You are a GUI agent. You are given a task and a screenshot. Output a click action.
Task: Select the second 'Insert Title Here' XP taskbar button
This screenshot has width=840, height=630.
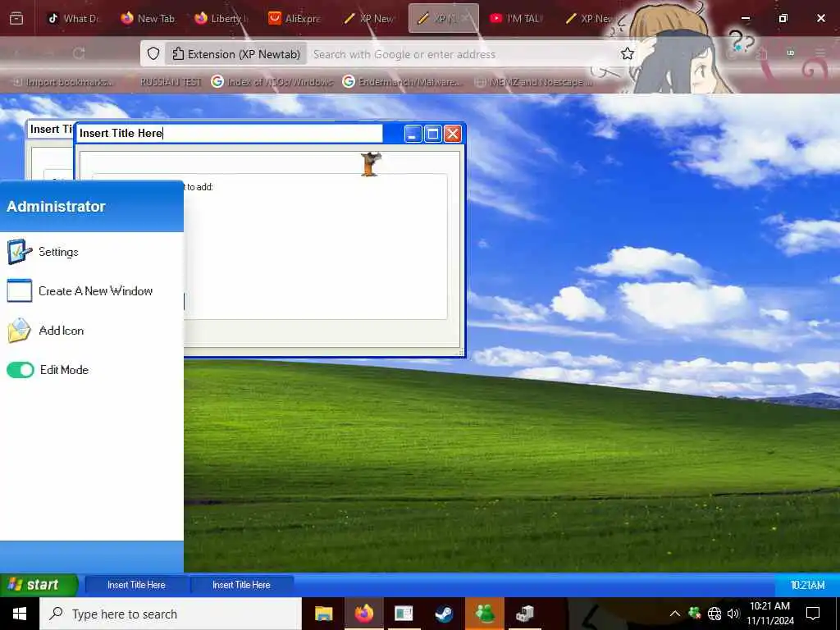tap(242, 585)
